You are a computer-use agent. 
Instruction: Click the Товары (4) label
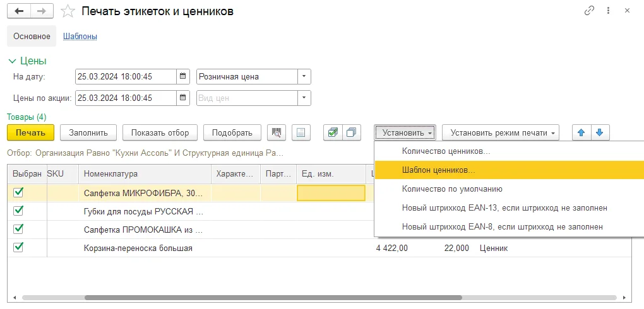click(x=27, y=117)
